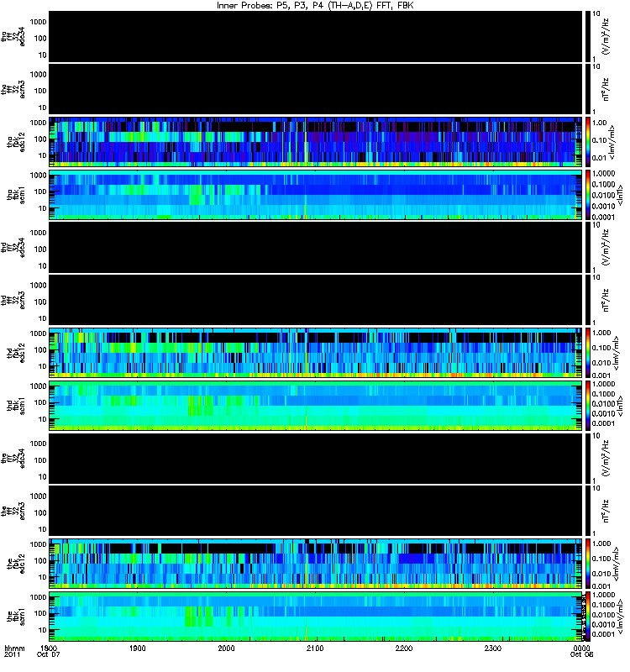Image resolution: width=630 pixels, height=672 pixels.
Task: Click the thd fbk edc12 spectrogram panel
Action: pyautogui.click(x=316, y=352)
